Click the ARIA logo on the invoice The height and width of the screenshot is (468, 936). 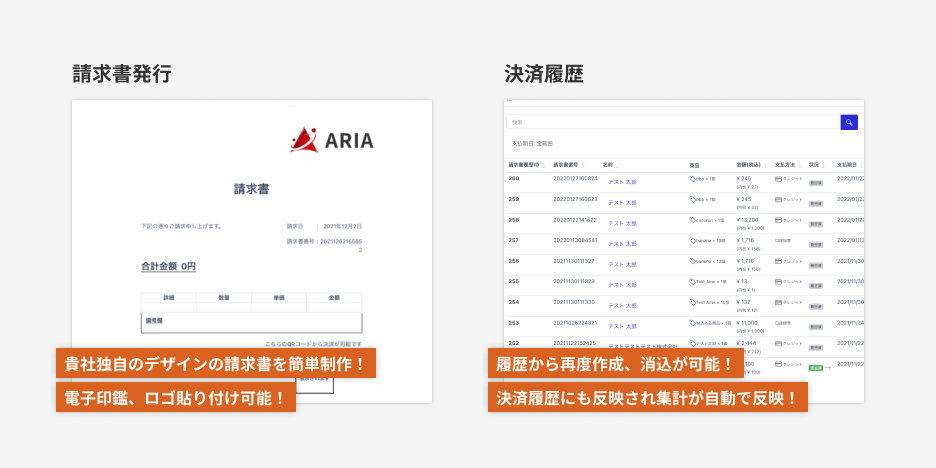[x=332, y=140]
